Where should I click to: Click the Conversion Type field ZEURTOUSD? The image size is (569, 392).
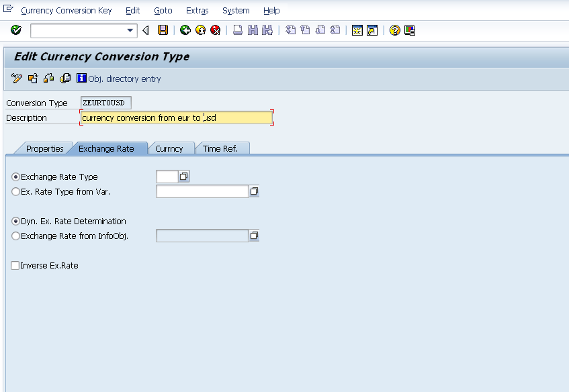pos(105,103)
